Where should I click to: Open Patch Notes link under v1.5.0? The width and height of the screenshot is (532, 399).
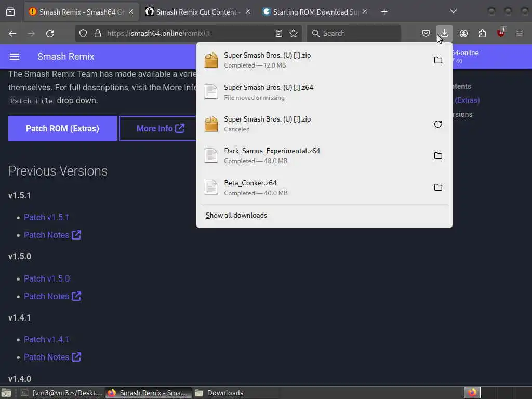[52, 296]
